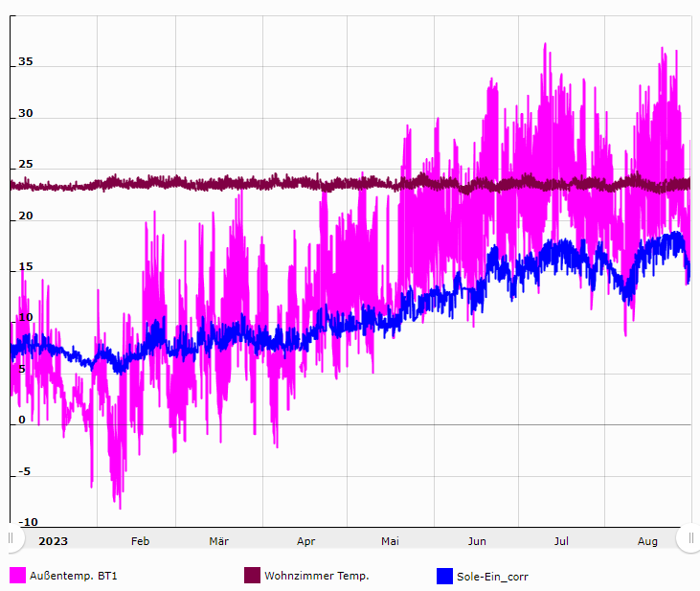Click the 35 value on the y-axis
Viewport: 700px width, 591px height.
click(x=26, y=61)
